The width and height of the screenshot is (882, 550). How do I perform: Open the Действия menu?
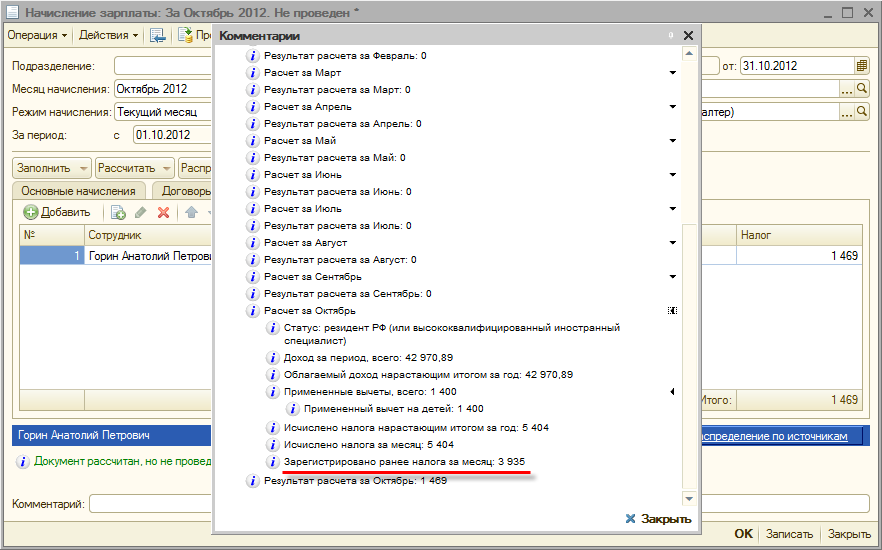click(109, 35)
